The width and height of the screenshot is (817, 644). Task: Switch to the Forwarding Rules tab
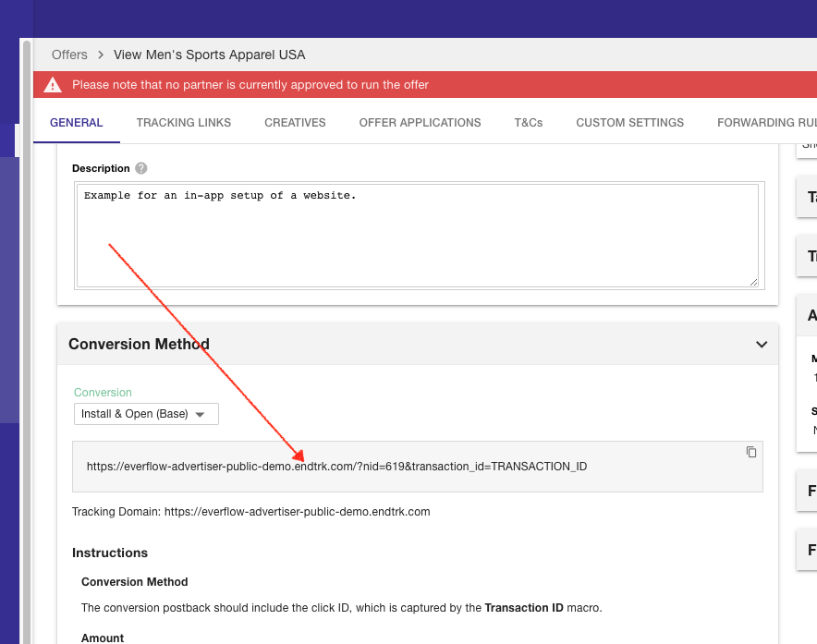pos(765,123)
